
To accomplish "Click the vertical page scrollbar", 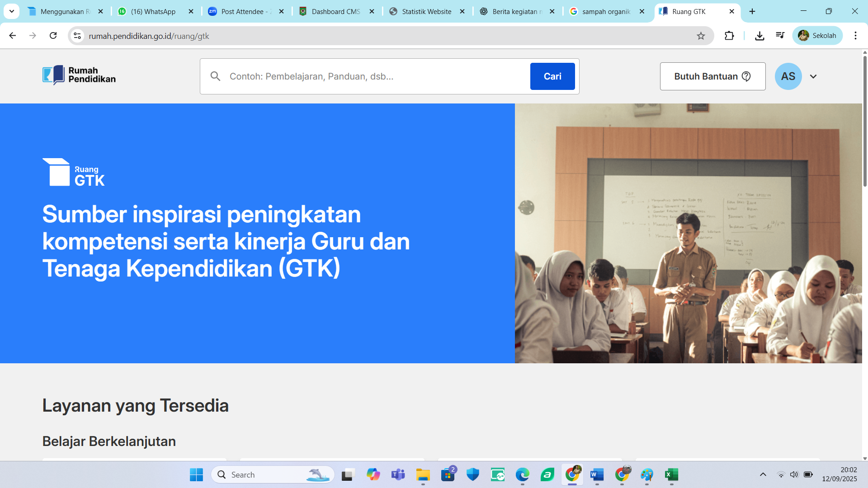I will (x=865, y=122).
